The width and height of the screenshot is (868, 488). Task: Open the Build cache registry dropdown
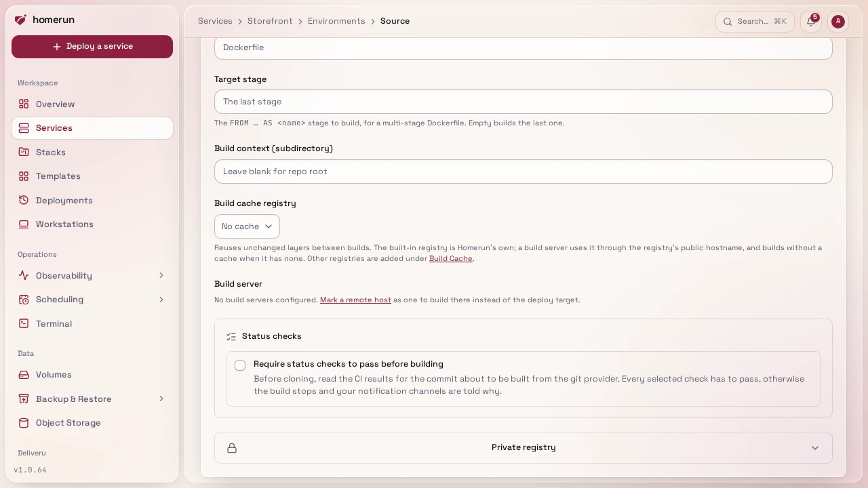pos(247,226)
